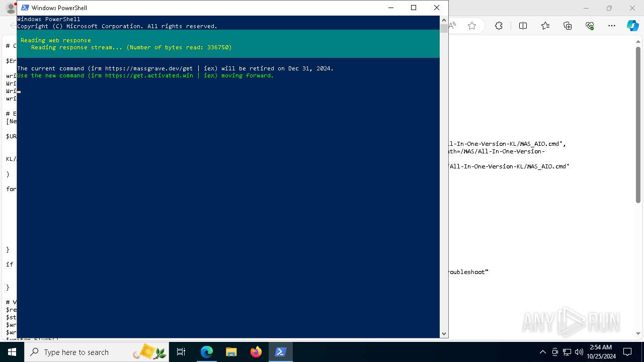Open the Windows Start menu
644x362 pixels.
tap(12, 352)
